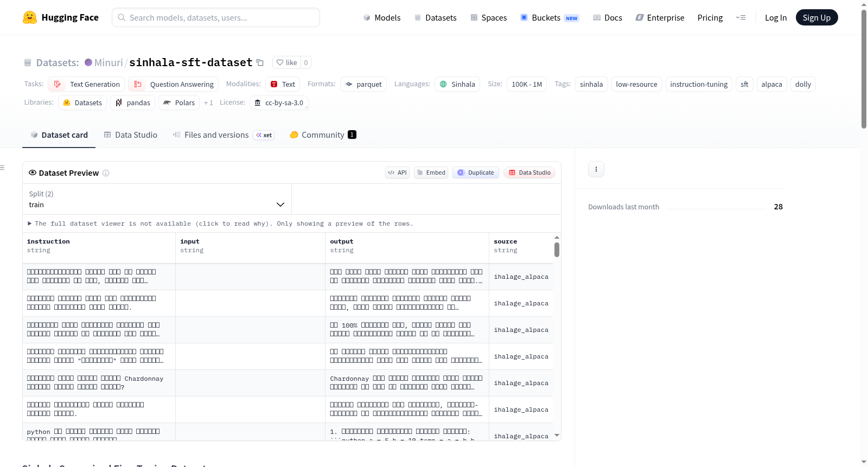Select the pandas library tag

(x=132, y=103)
